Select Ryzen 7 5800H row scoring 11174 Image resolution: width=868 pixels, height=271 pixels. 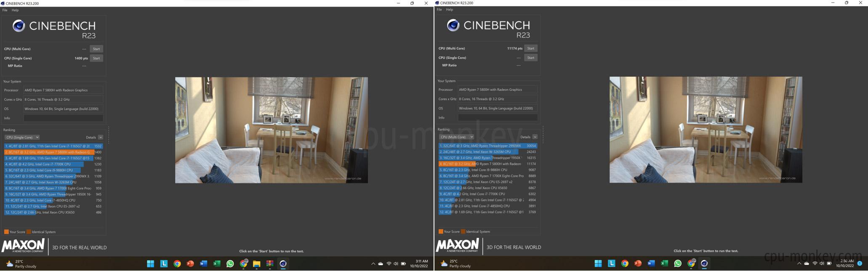(x=488, y=164)
